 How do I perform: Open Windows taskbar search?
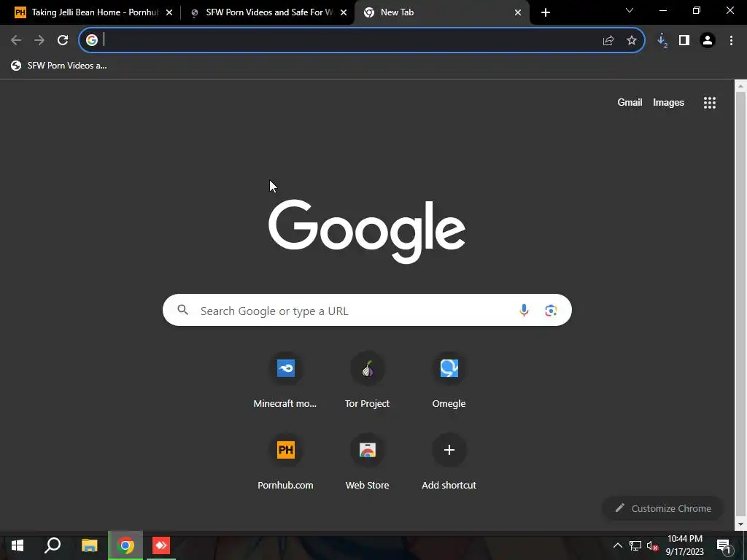[x=53, y=545]
